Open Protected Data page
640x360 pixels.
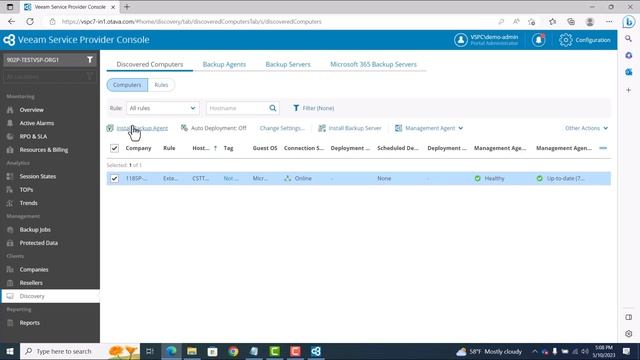(39, 243)
